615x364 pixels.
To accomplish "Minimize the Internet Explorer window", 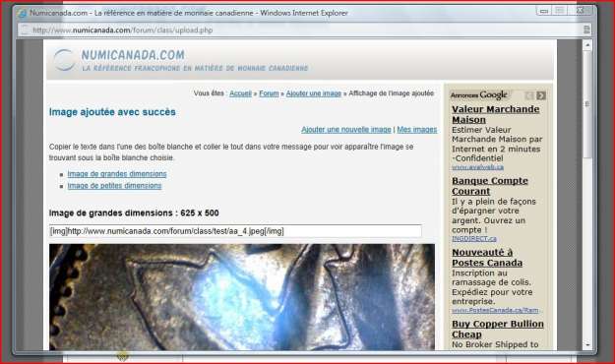I will tap(544, 12).
